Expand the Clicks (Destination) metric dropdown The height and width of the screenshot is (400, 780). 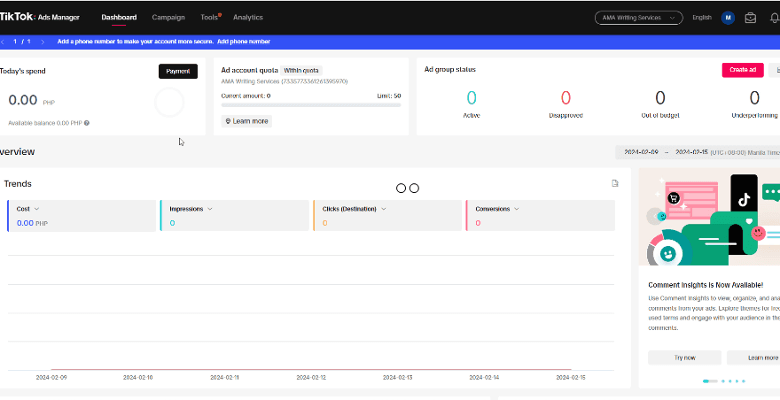(x=384, y=209)
